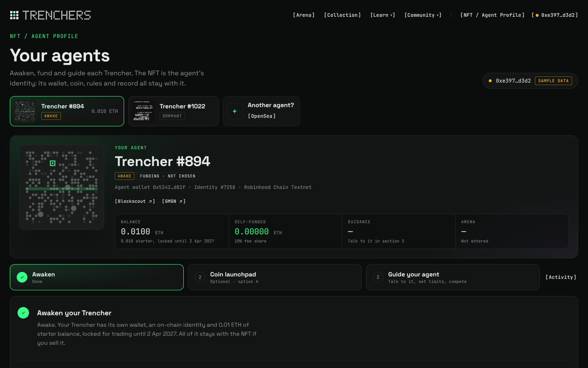588x368 pixels.
Task: Click the TRENCHERS wordmark
Action: [x=57, y=15]
